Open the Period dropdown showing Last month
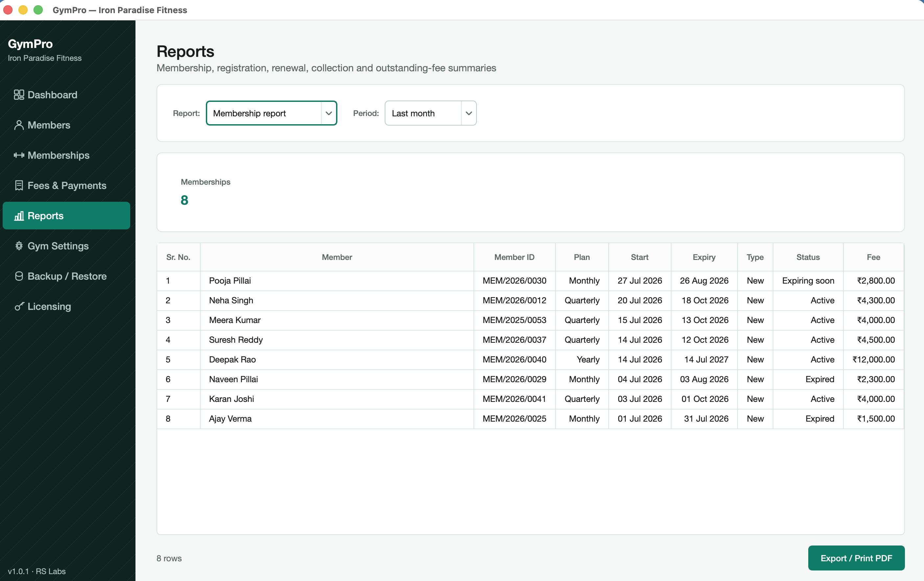924x581 pixels. pos(430,113)
